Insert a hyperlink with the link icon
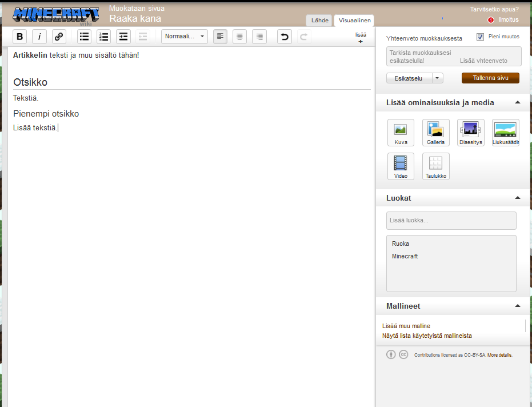 click(x=59, y=37)
